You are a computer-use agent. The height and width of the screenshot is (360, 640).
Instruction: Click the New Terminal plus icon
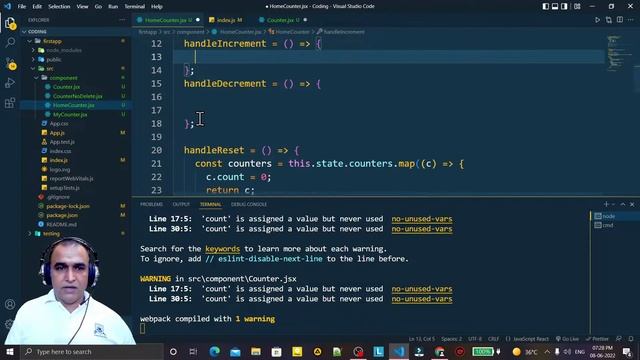point(606,204)
